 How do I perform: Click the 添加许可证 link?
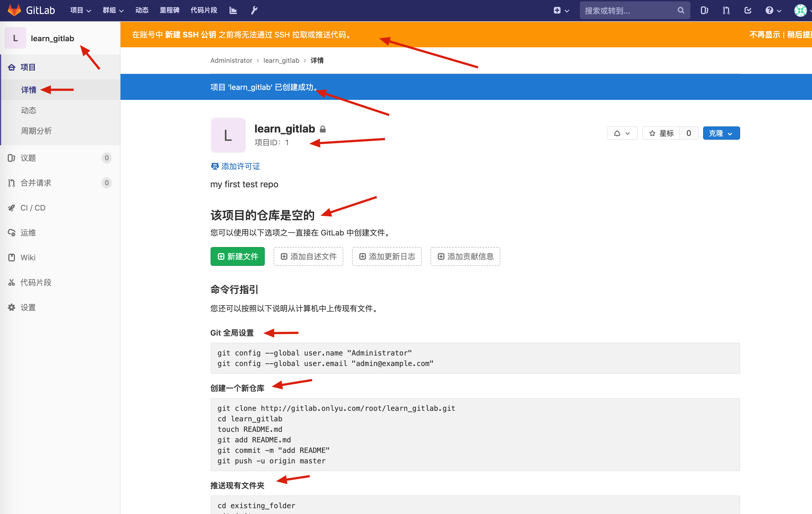pos(235,166)
